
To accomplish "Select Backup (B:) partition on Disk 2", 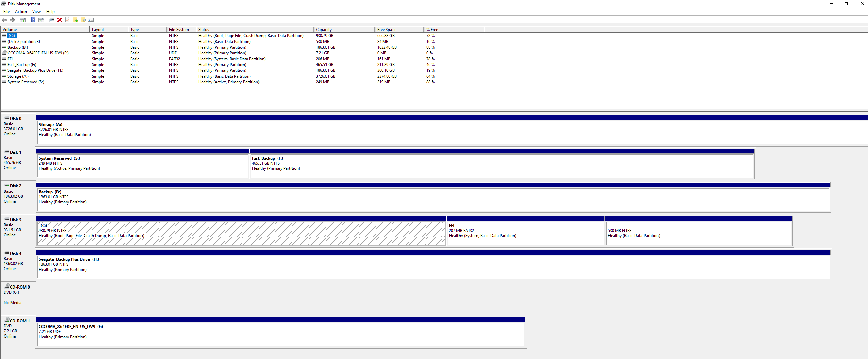I will [434, 197].
